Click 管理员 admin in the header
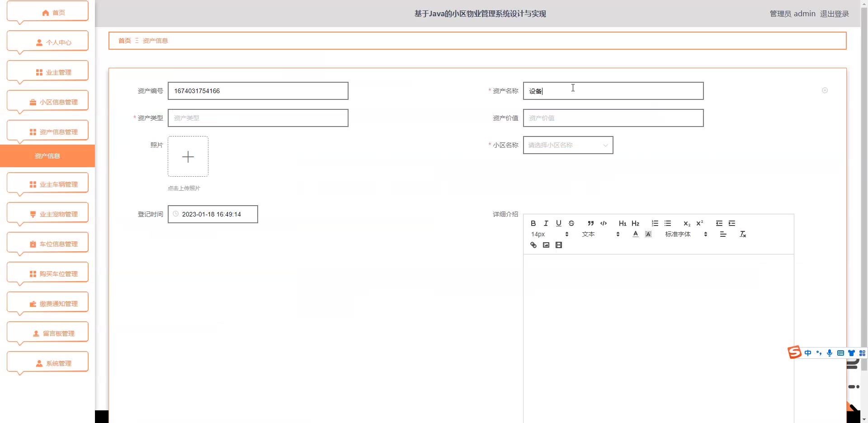 (x=793, y=14)
